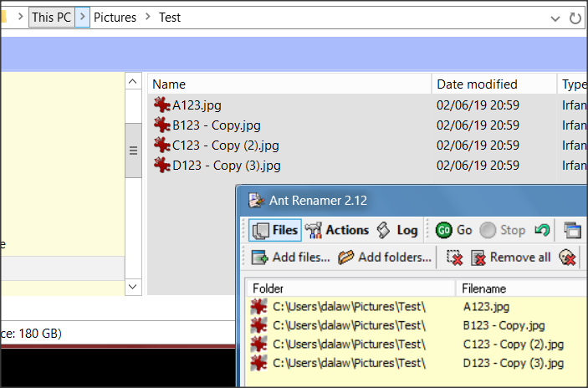Sort Explorer files by Name column
The width and height of the screenshot is (588, 388).
click(289, 84)
